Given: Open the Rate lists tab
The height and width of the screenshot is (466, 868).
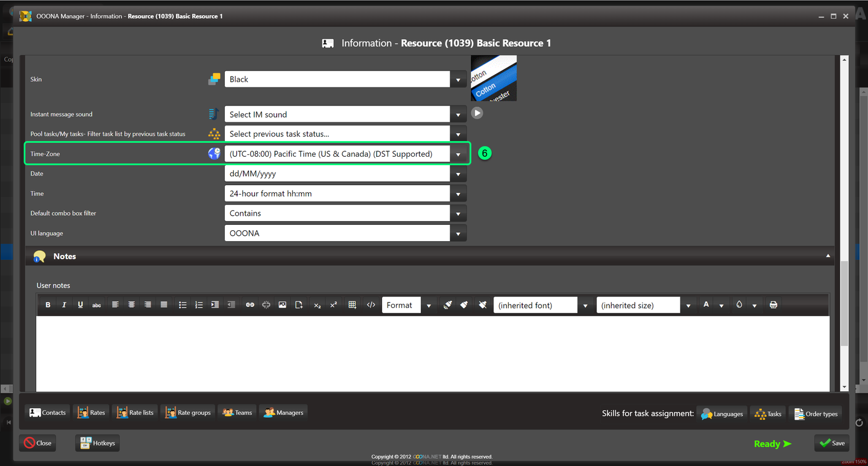Looking at the screenshot, I should click(135, 412).
